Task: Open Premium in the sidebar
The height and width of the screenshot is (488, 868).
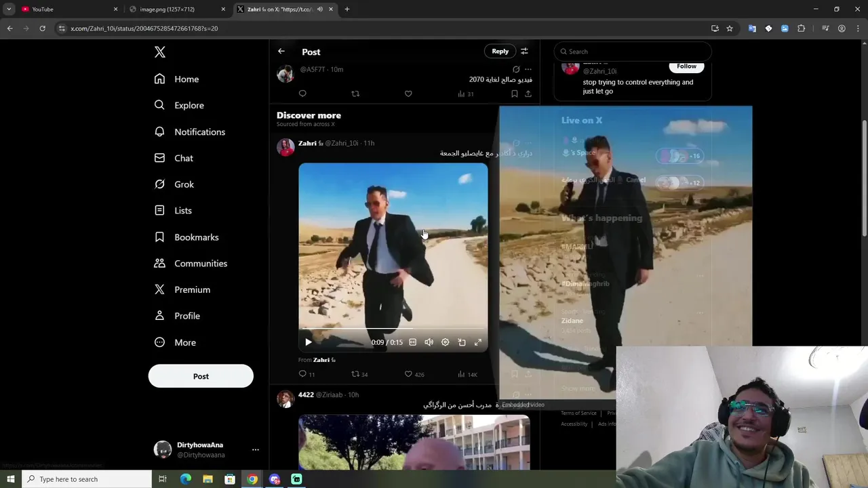Action: (182, 289)
